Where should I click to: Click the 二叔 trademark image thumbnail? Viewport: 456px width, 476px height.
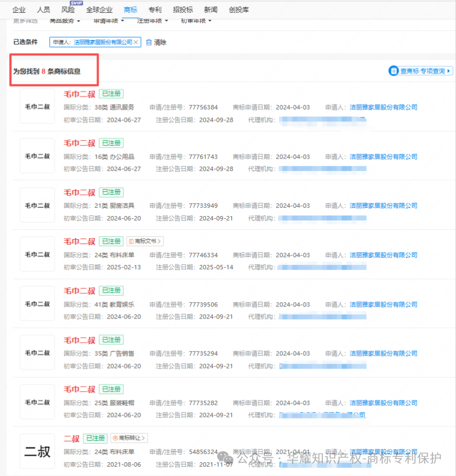37,451
